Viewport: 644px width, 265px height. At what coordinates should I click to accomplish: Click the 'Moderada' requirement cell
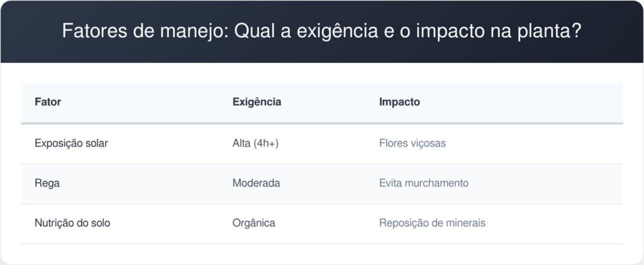257,183
